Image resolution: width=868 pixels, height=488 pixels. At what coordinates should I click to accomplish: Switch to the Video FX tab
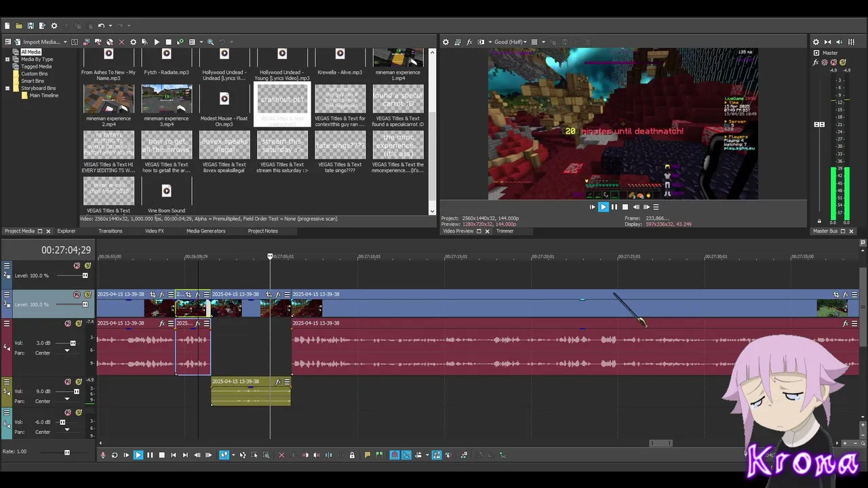coord(155,231)
